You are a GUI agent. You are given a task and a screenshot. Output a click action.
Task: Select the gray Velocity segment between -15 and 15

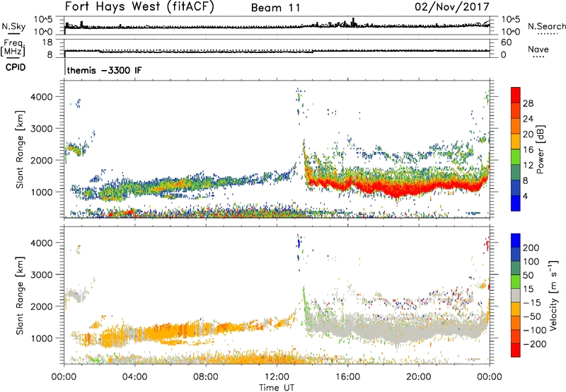tap(516, 295)
